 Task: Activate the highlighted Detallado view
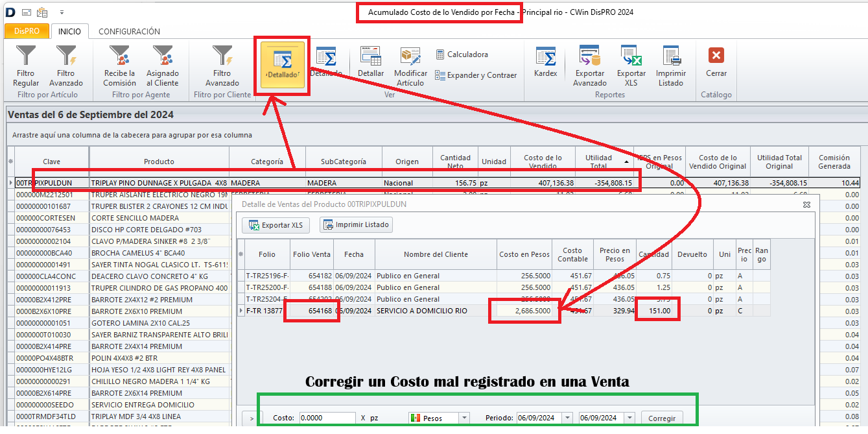282,65
